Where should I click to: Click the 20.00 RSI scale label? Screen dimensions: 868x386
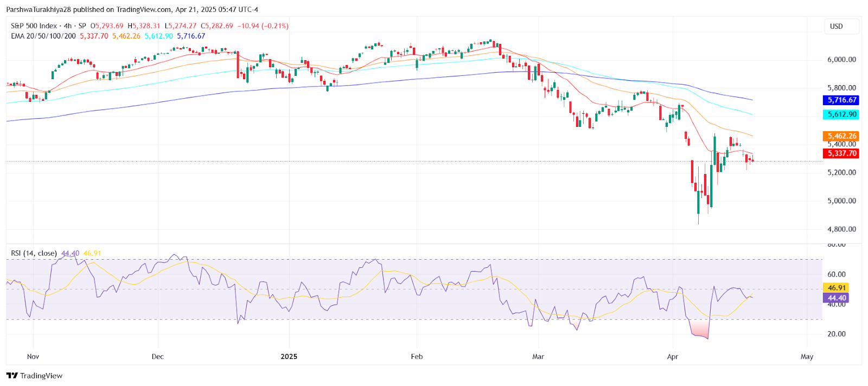837,334
